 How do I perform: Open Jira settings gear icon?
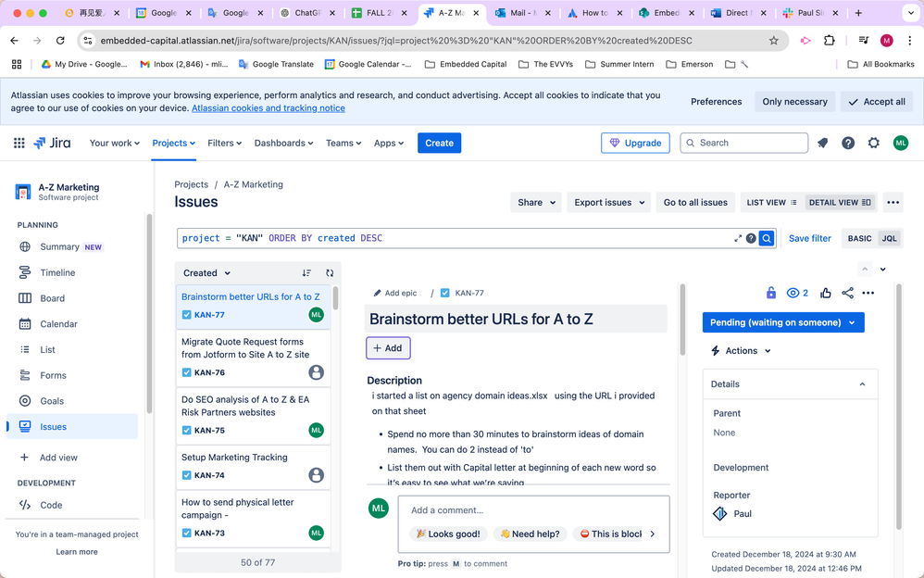click(x=873, y=143)
